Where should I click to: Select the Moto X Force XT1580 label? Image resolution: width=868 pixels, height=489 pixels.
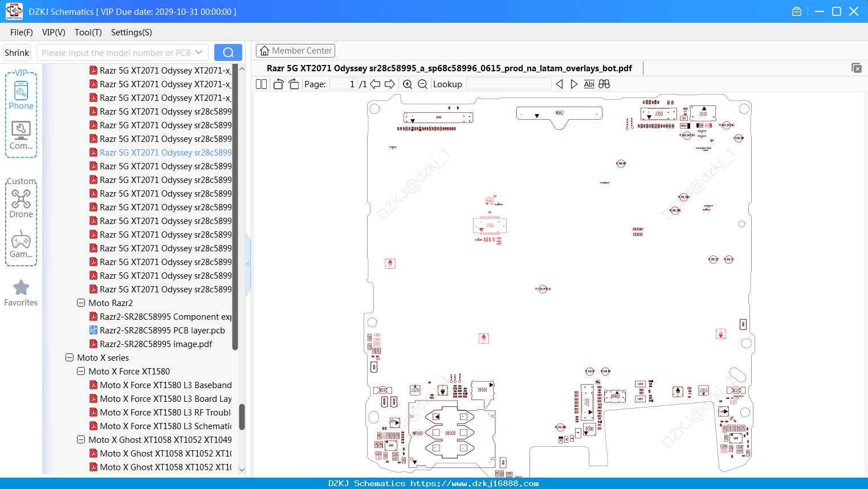tap(129, 372)
